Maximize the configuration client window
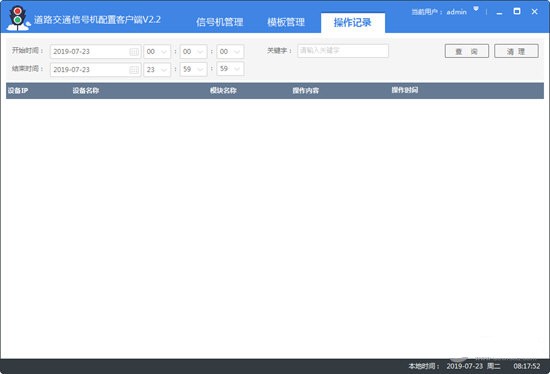Image resolution: width=550 pixels, height=374 pixels. click(517, 11)
